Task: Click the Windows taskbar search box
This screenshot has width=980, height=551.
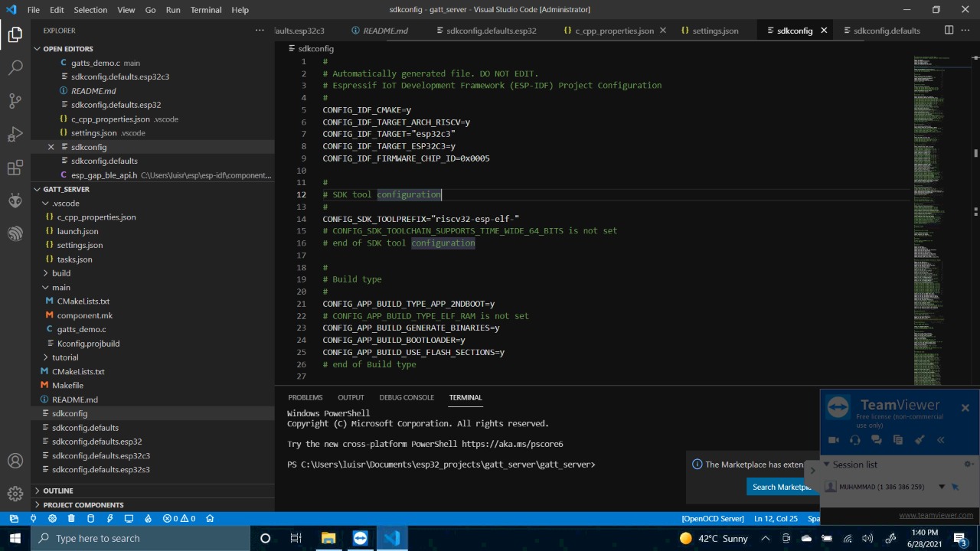Action: 140,538
